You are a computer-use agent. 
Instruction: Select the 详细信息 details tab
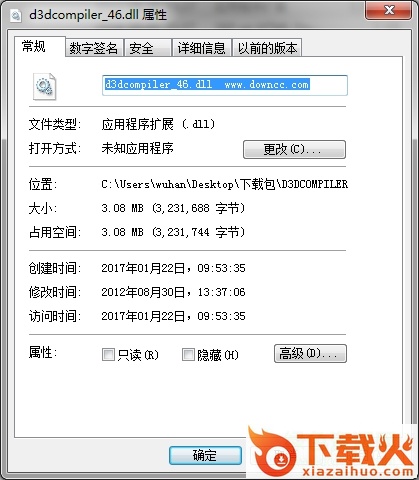(x=202, y=48)
